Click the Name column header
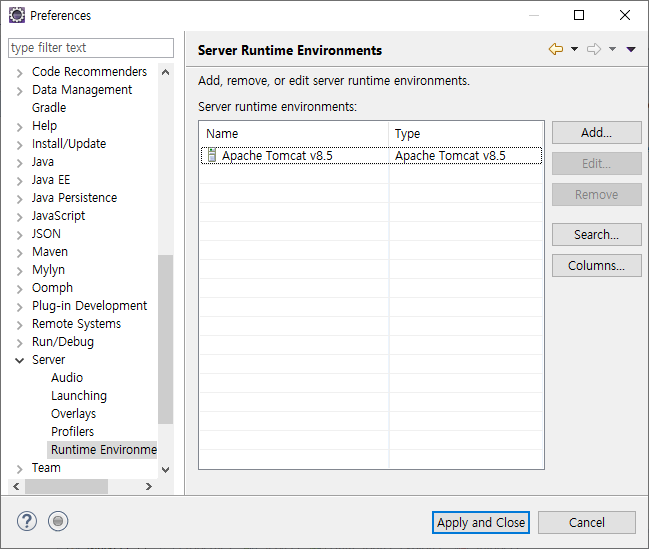 (x=294, y=134)
